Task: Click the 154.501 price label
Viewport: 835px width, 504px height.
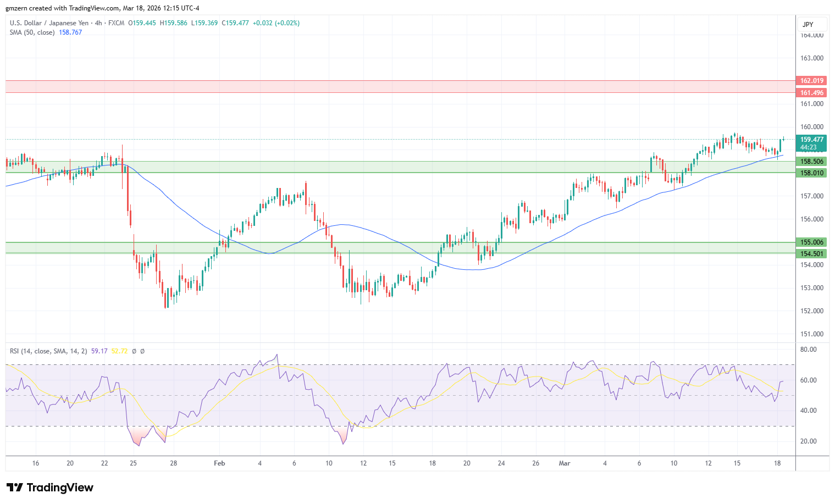Action: pos(811,254)
